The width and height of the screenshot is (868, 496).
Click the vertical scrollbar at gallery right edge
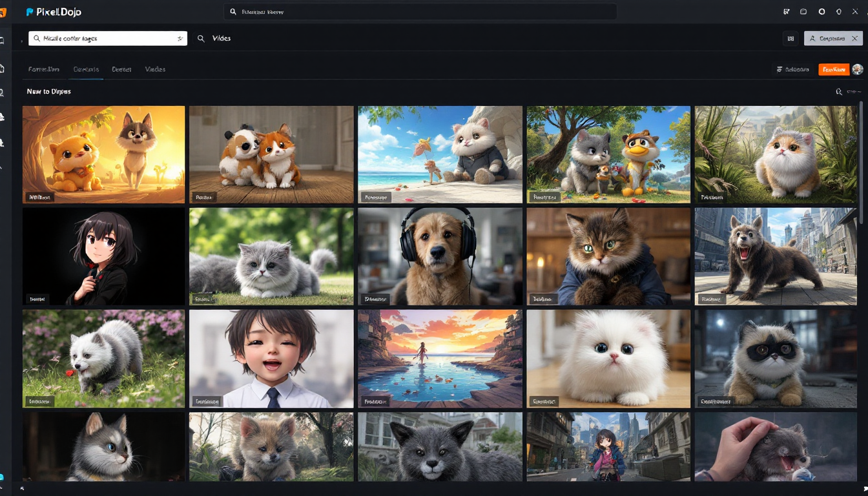pos(860,161)
